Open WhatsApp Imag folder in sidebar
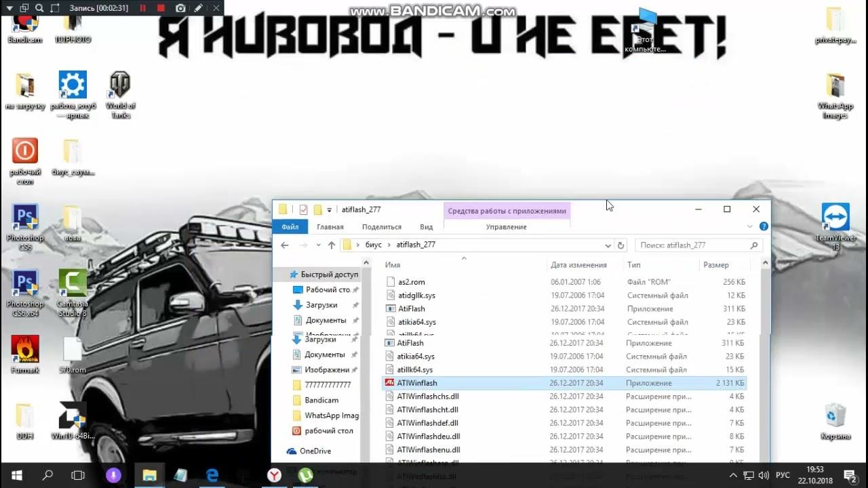The width and height of the screenshot is (868, 488). [x=325, y=415]
